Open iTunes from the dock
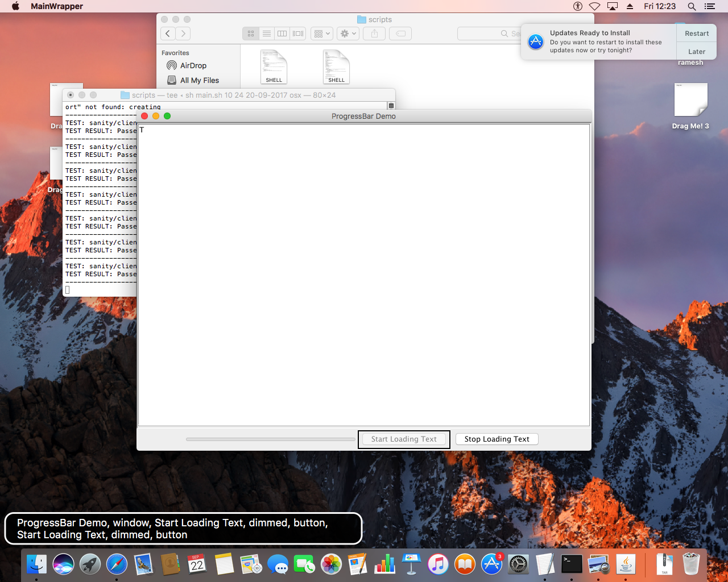This screenshot has width=728, height=582. tap(438, 564)
